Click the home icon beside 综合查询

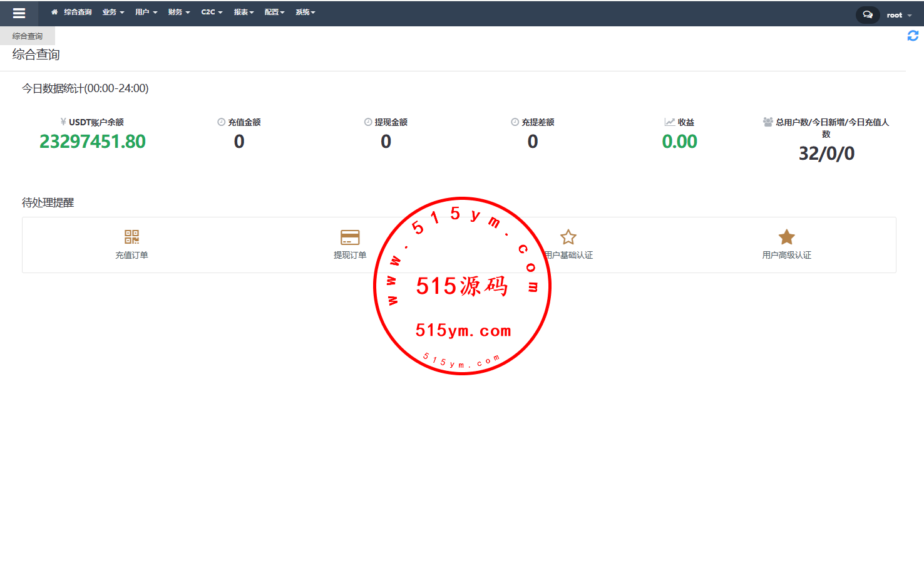[x=54, y=12]
